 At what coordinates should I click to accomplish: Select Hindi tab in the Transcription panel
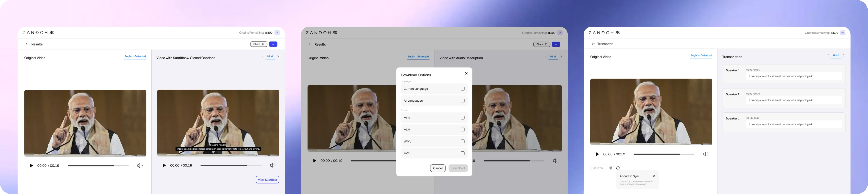pyautogui.click(x=836, y=56)
